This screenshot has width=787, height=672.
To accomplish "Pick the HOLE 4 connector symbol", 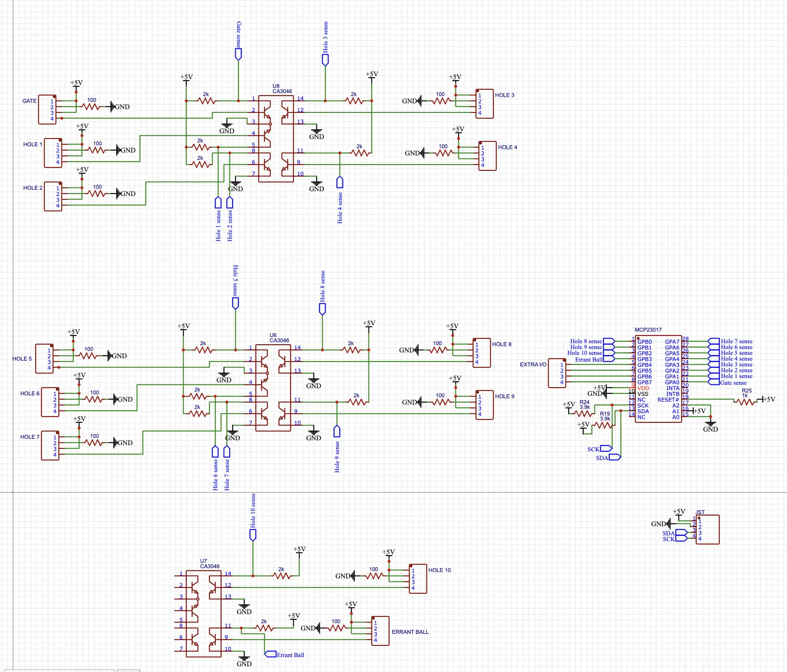I will (x=487, y=156).
